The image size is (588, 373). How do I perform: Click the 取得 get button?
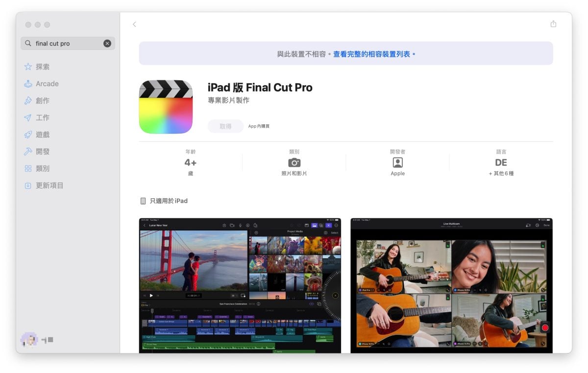tap(225, 126)
